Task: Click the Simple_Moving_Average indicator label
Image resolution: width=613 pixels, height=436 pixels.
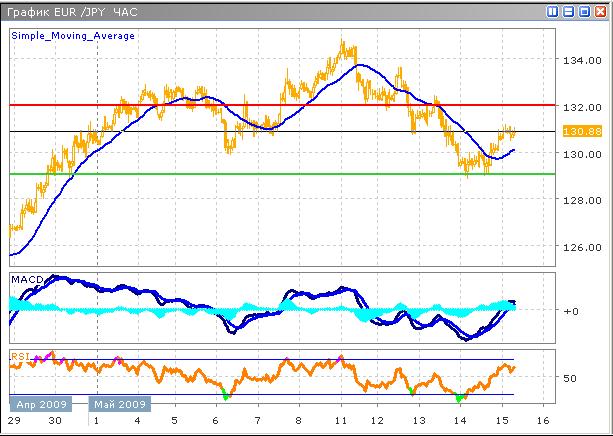Action: [73, 35]
